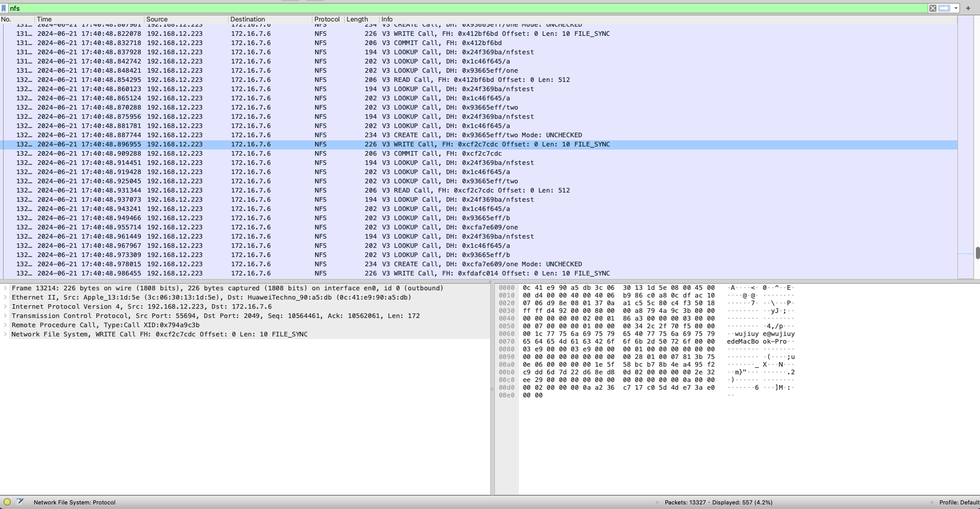
Task: Open expert information via status bar circle
Action: pos(7,502)
